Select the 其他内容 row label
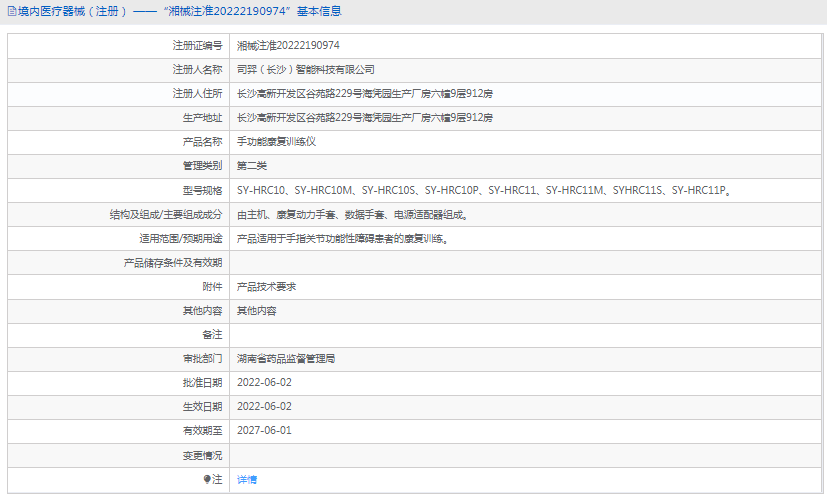827x500 pixels. point(203,311)
